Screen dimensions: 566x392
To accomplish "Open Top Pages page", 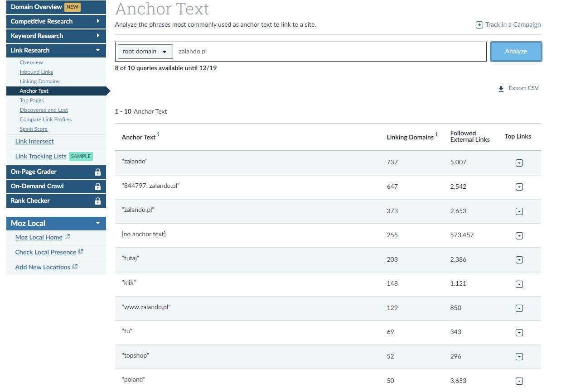I will click(x=32, y=100).
